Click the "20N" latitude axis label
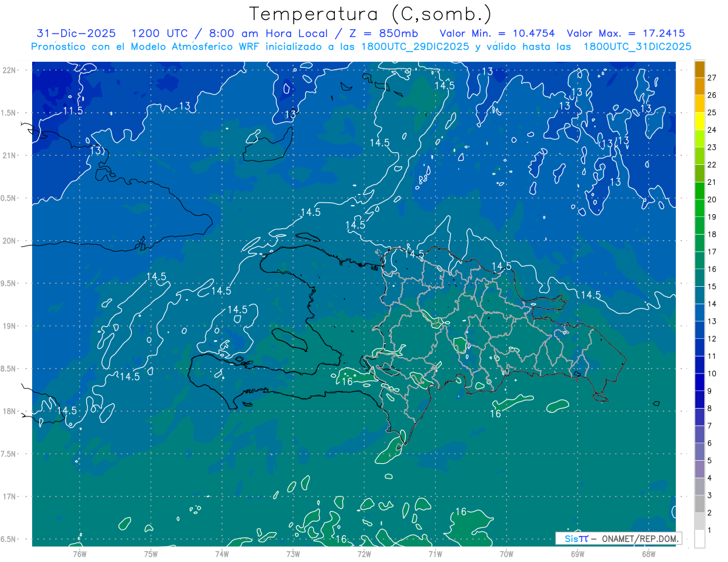 pyautogui.click(x=10, y=241)
